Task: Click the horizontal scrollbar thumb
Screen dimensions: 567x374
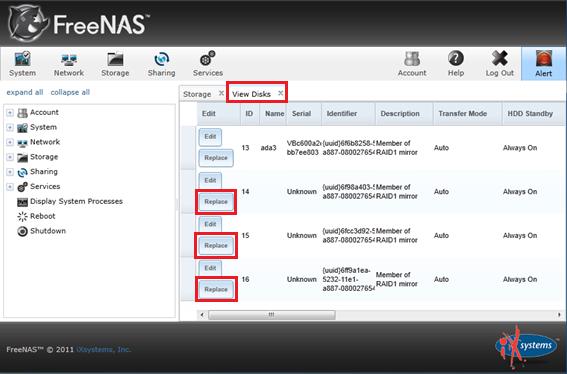Action: click(x=272, y=315)
